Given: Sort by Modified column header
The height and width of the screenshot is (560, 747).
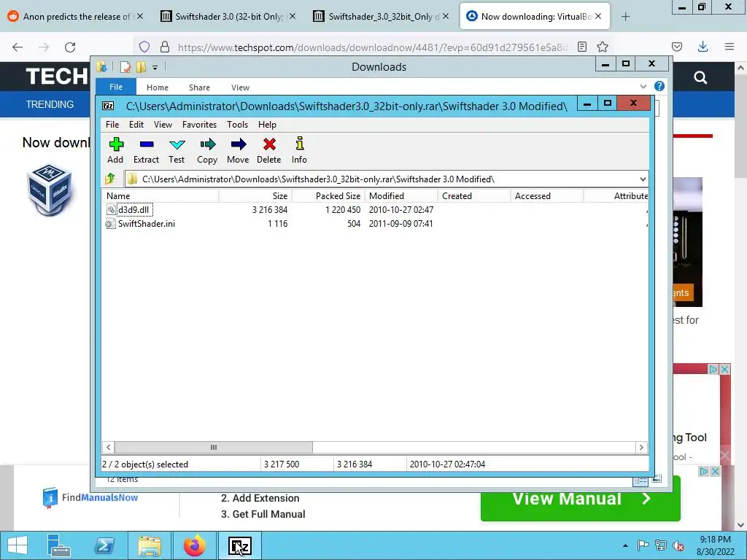Looking at the screenshot, I should tap(401, 195).
